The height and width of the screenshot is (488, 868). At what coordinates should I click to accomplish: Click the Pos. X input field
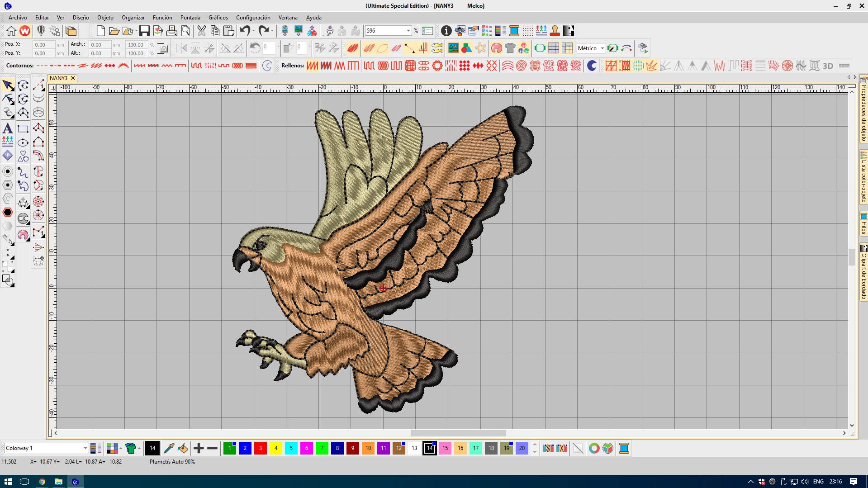(44, 44)
